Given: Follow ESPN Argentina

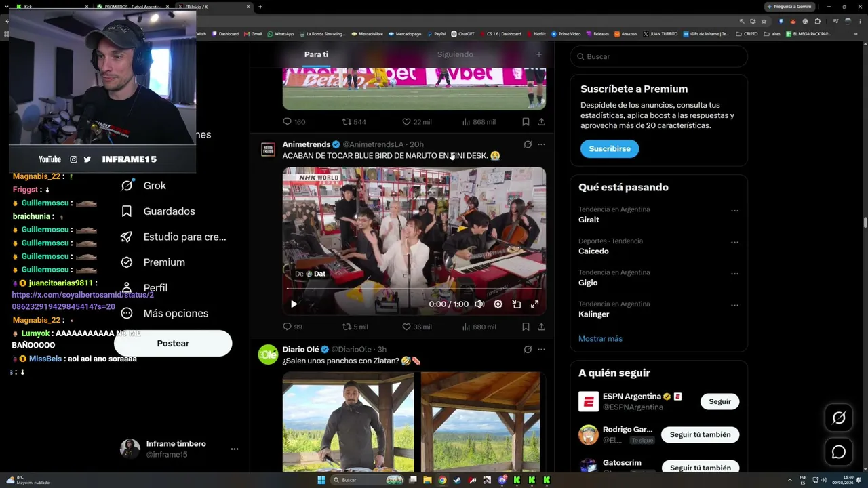Looking at the screenshot, I should click(x=719, y=402).
